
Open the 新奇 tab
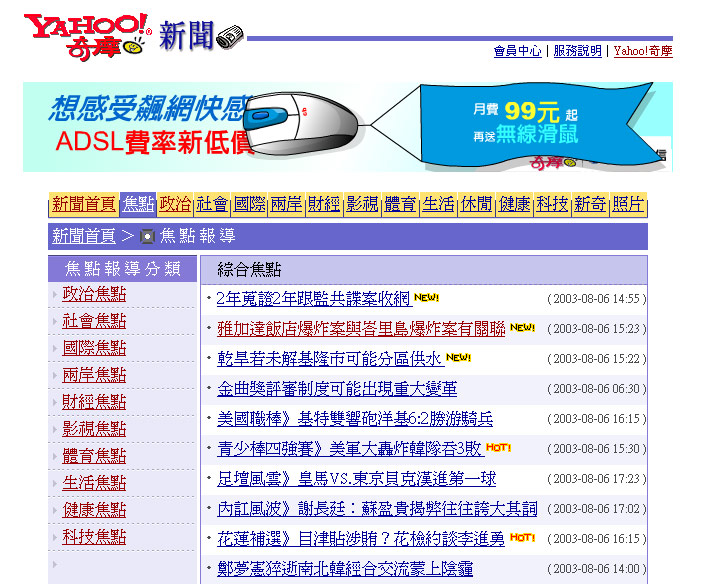click(590, 204)
